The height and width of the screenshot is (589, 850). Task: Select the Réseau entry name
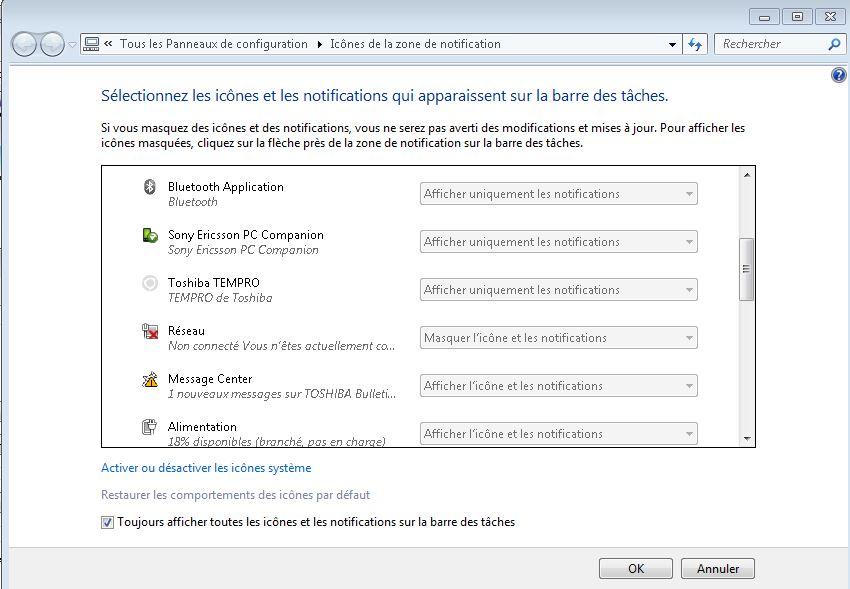tap(186, 331)
